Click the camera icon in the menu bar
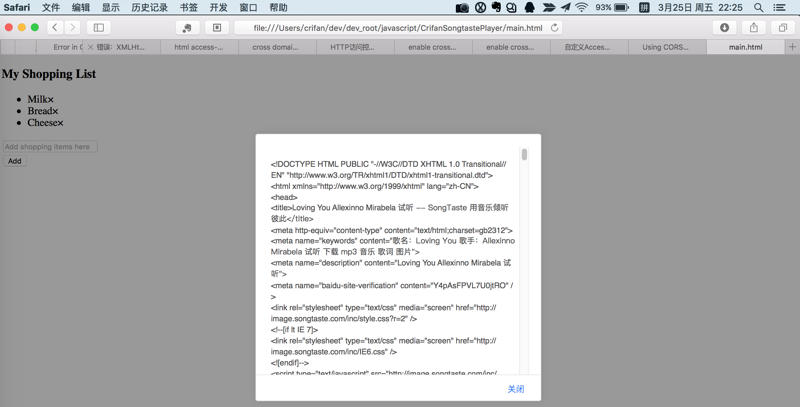This screenshot has height=407, width=800. [x=462, y=8]
